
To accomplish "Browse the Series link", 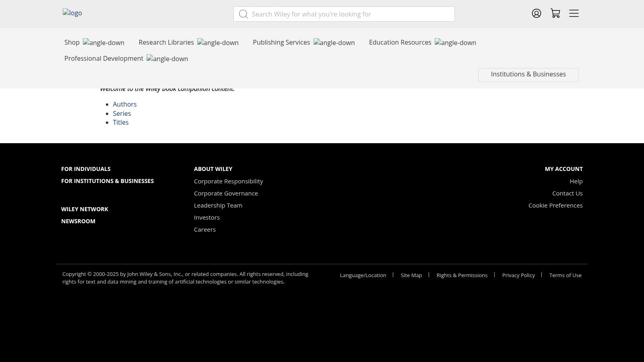I will 122,114.
